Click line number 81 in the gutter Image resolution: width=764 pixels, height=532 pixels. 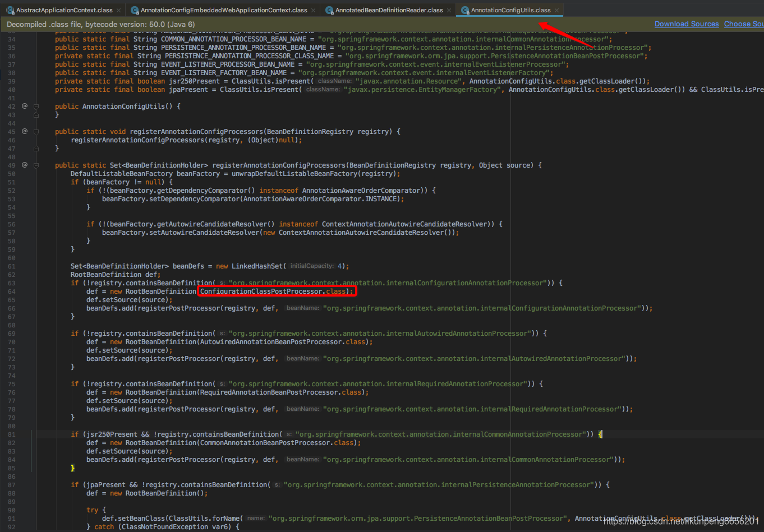point(12,434)
